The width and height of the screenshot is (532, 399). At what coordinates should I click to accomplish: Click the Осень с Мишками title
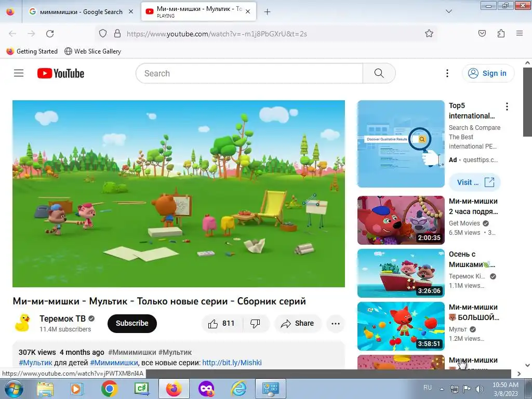click(472, 259)
